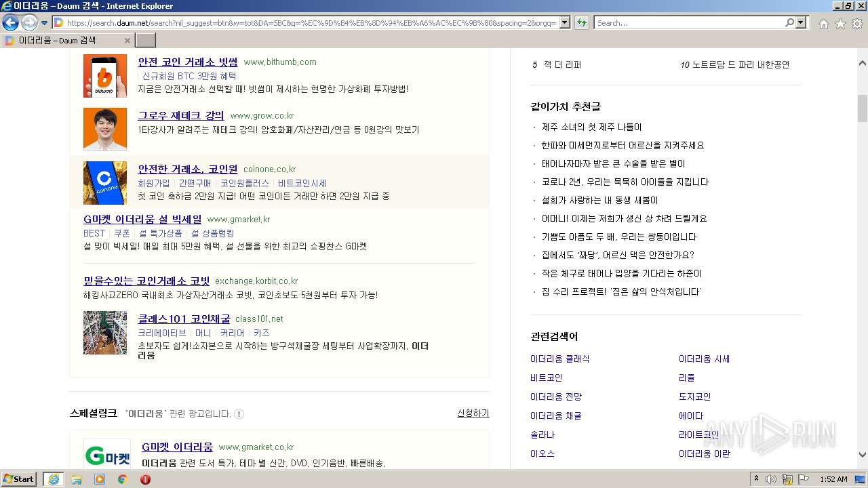Click red security shield taskbar icon
The height and width of the screenshot is (488, 868).
click(145, 479)
